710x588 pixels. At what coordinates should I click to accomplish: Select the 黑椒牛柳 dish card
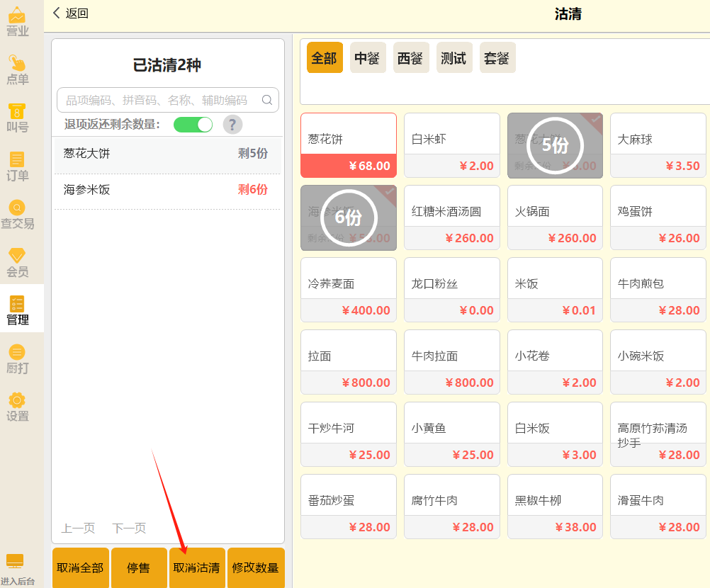[x=555, y=507]
